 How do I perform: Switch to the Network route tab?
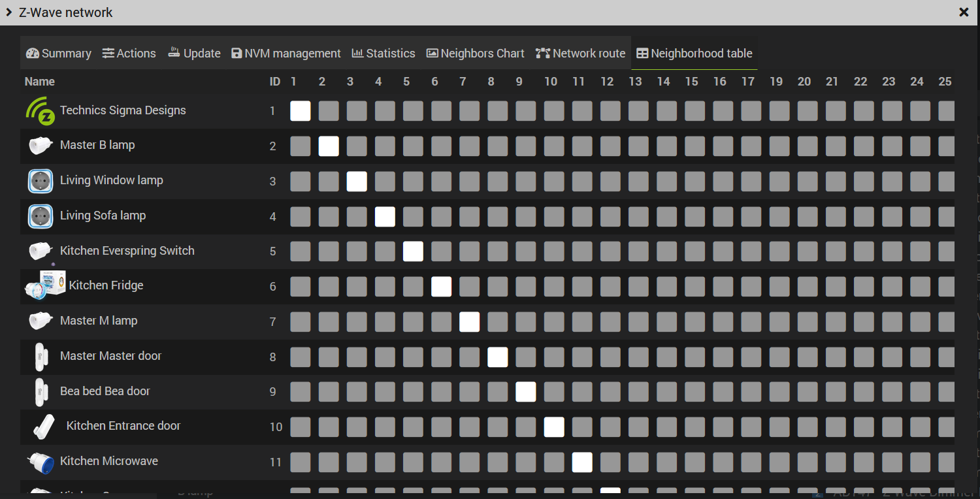[x=581, y=54]
